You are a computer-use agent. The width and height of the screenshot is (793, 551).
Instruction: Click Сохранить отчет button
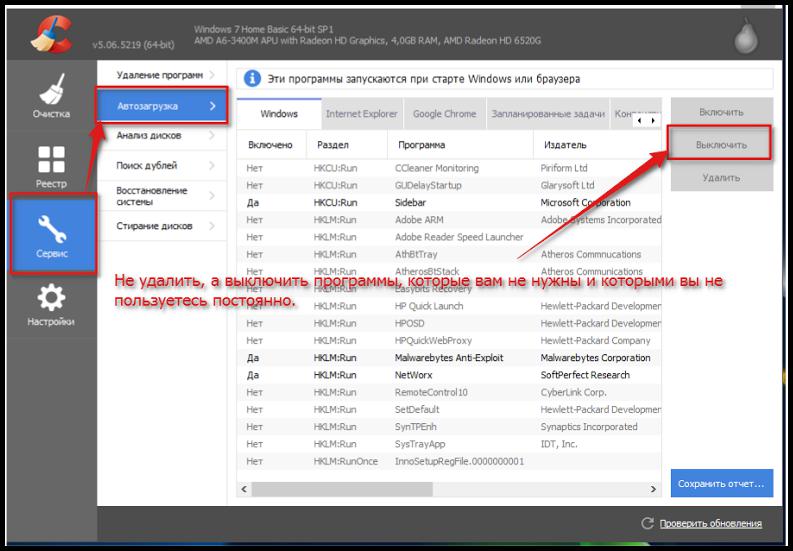click(722, 483)
